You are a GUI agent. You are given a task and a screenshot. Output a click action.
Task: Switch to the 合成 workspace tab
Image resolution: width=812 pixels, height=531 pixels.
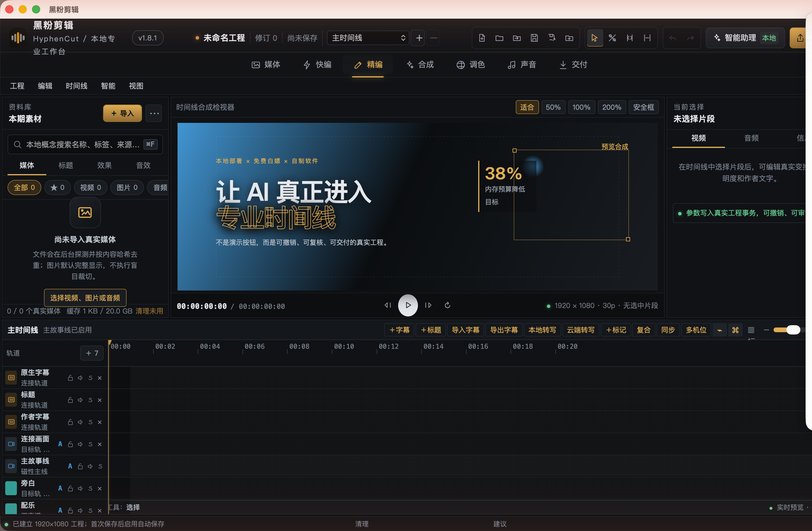(420, 65)
